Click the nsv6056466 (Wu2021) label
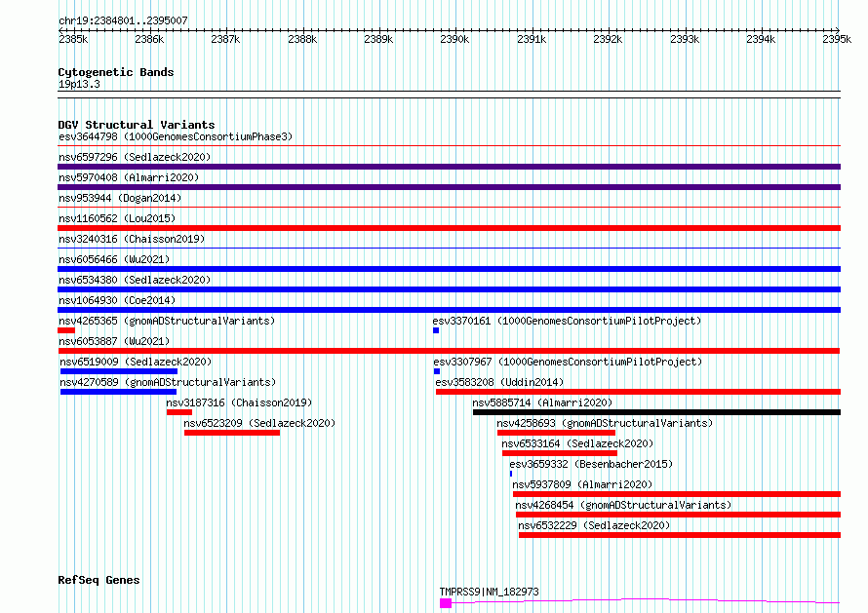The width and height of the screenshot is (868, 613). 114,259
